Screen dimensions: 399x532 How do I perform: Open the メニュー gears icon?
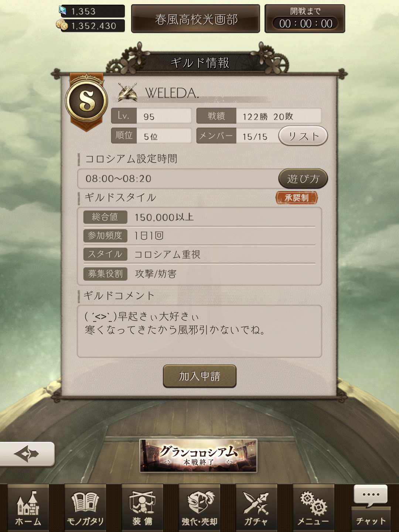(313, 508)
